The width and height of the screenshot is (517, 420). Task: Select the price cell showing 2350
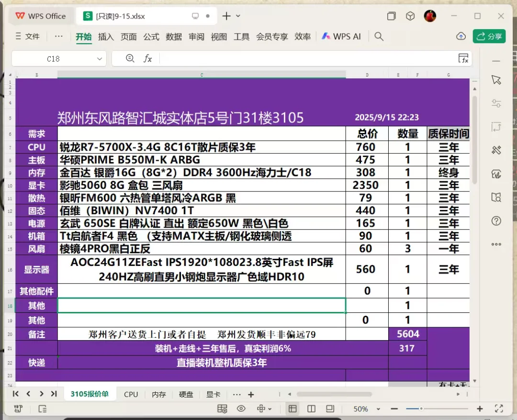(x=367, y=185)
